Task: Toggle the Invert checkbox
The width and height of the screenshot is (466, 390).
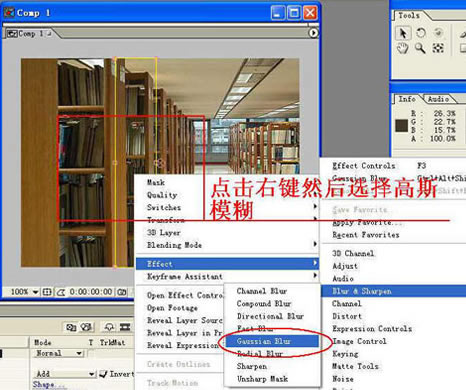Action: coord(104,374)
